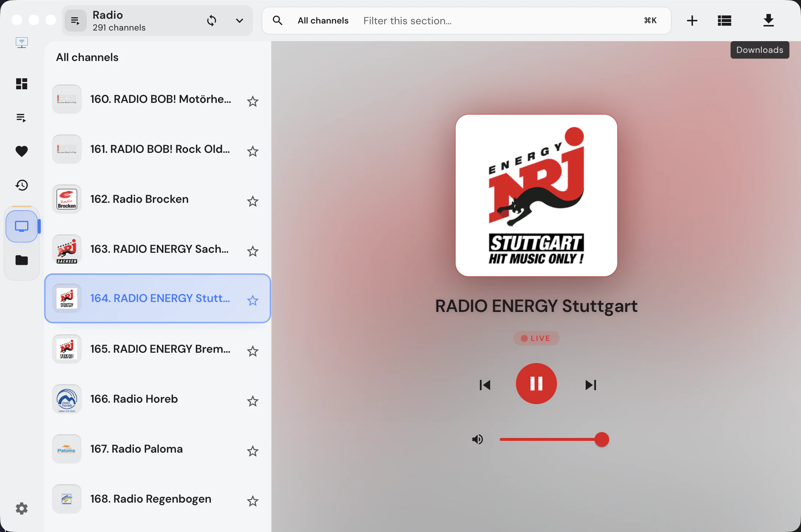Click the playlist icon beside Radio title

[x=75, y=21]
